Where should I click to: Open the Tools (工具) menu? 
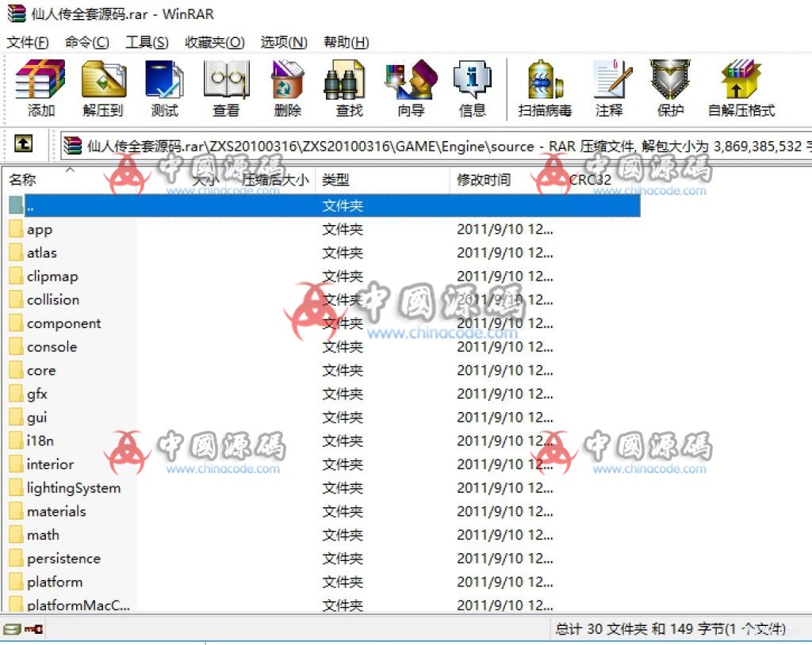pos(147,42)
